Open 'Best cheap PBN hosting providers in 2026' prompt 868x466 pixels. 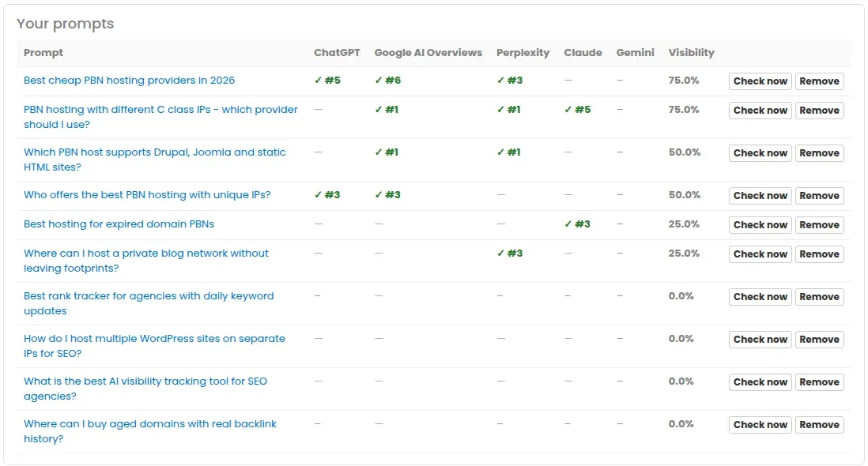(129, 80)
